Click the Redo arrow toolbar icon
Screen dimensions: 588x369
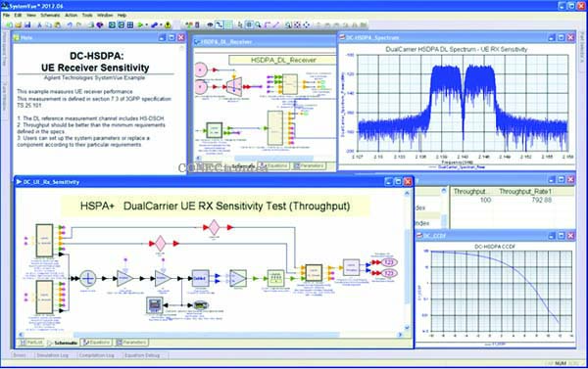pyautogui.click(x=78, y=25)
